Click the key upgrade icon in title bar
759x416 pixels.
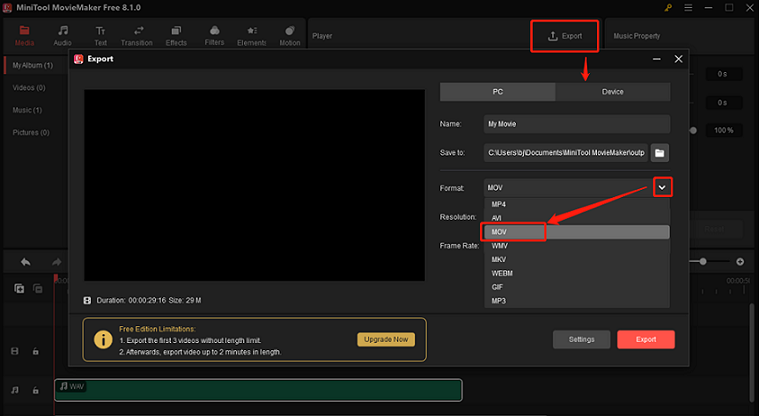pos(668,8)
